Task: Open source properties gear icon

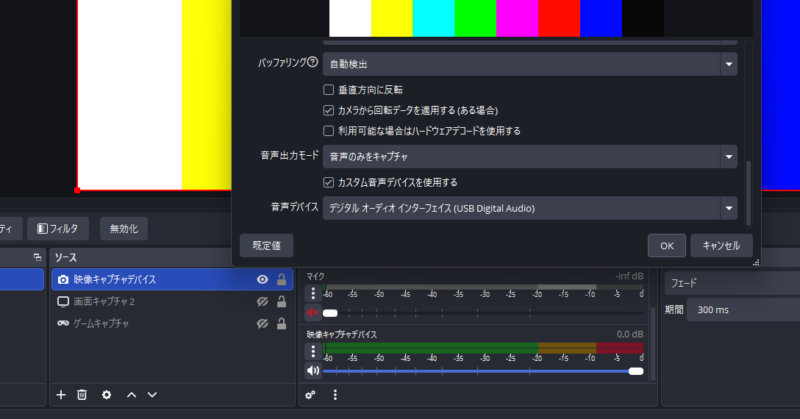Action: [x=107, y=395]
